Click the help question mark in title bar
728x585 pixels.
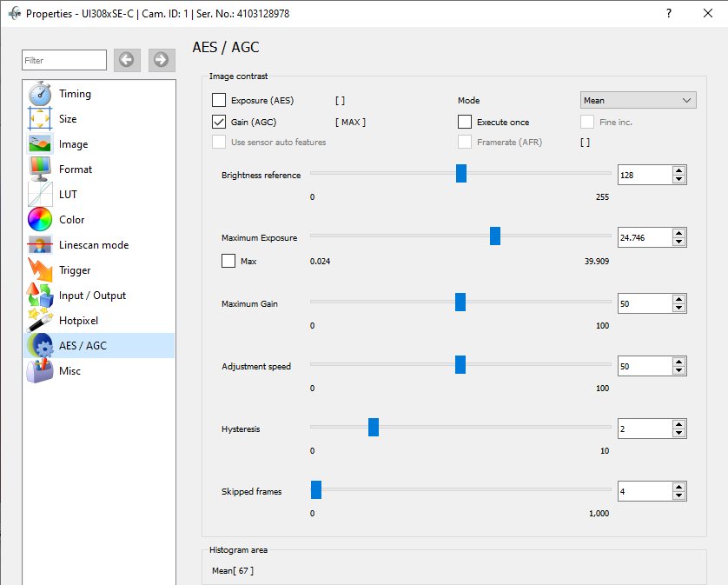pyautogui.click(x=669, y=14)
